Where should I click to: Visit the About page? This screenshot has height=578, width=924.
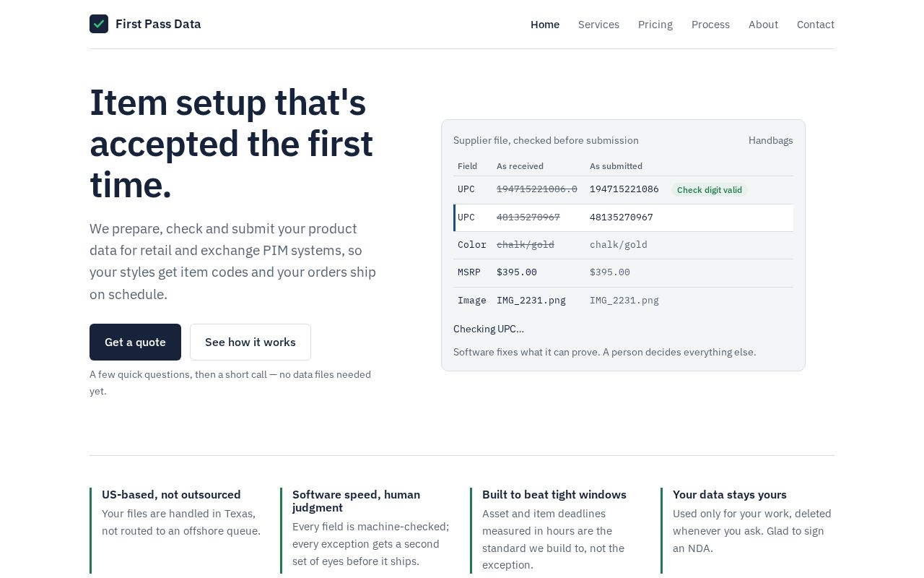(x=763, y=25)
